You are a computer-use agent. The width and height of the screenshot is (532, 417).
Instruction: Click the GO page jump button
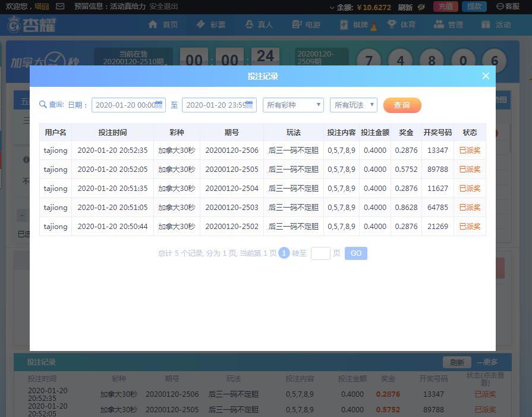coord(355,253)
